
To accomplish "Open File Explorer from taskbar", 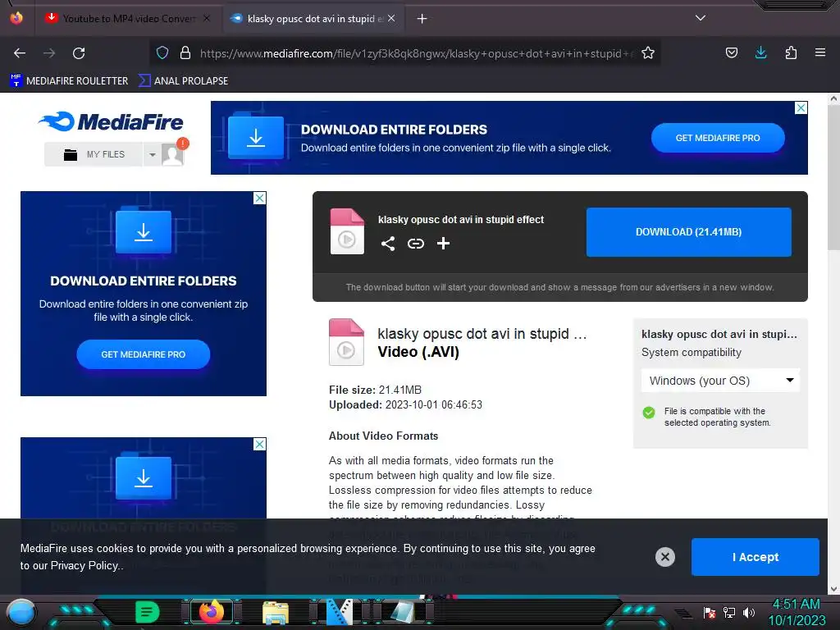I will [x=276, y=612].
